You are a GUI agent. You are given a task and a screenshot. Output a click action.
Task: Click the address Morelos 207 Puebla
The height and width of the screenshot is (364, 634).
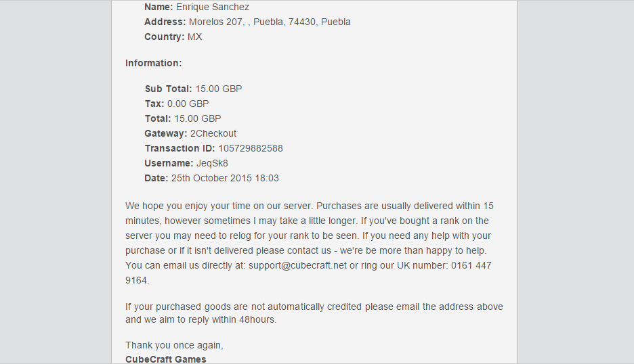pyautogui.click(x=270, y=22)
